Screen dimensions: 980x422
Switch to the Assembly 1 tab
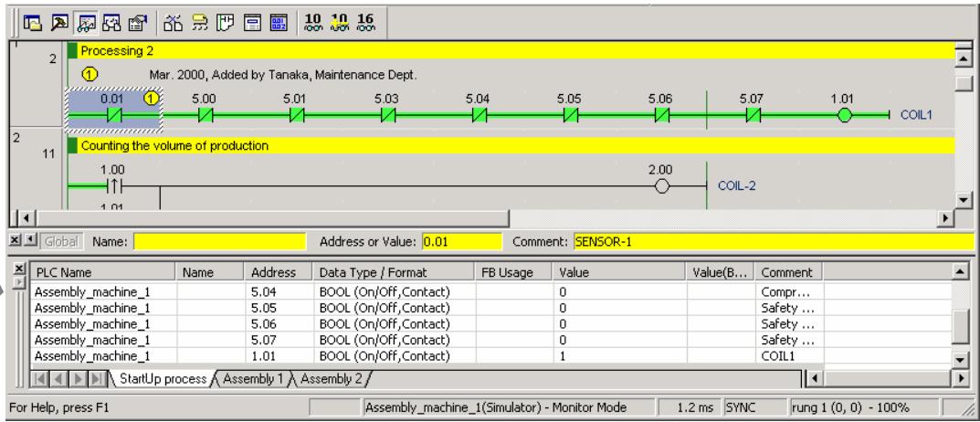[x=253, y=379]
